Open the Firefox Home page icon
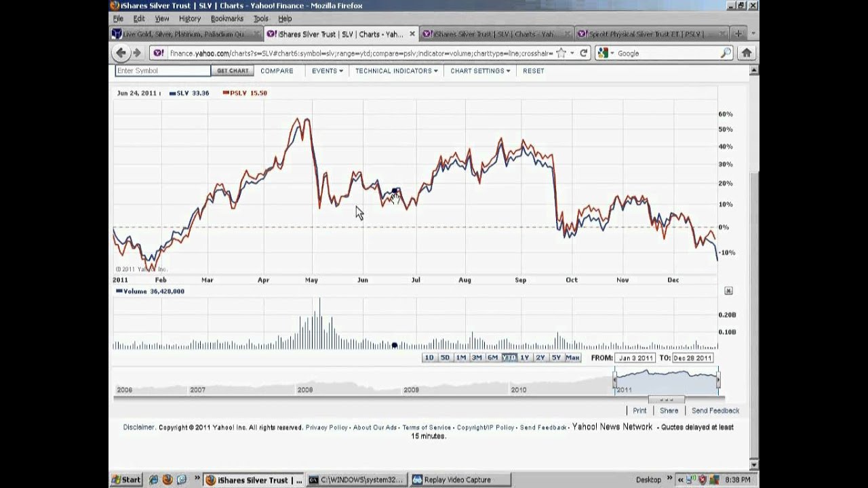This screenshot has width=868, height=488. 747,53
